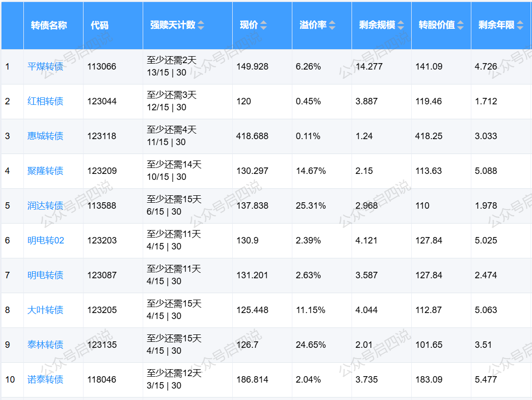Open 红相转债 bond link
The height and width of the screenshot is (400, 532).
[45, 101]
